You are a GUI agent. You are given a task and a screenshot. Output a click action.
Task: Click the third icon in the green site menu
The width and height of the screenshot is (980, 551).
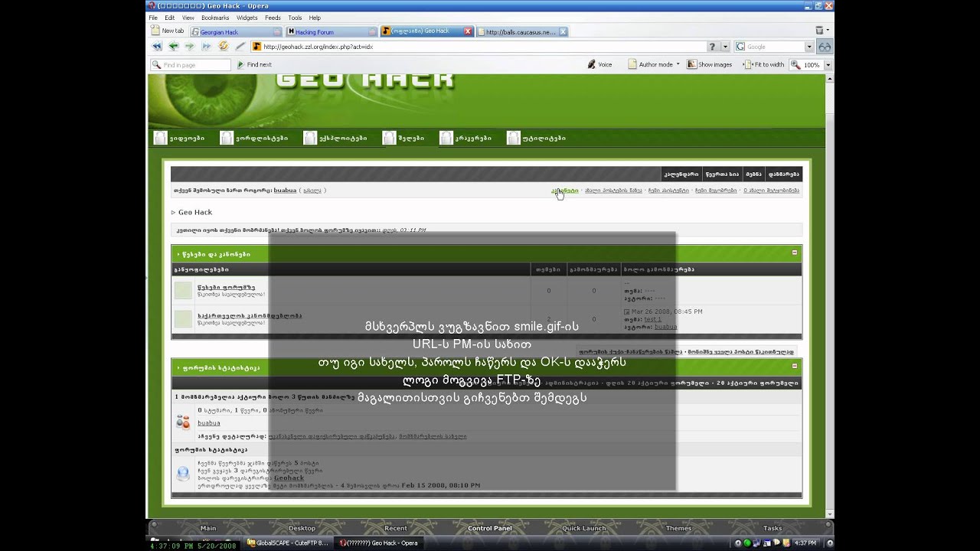(310, 138)
